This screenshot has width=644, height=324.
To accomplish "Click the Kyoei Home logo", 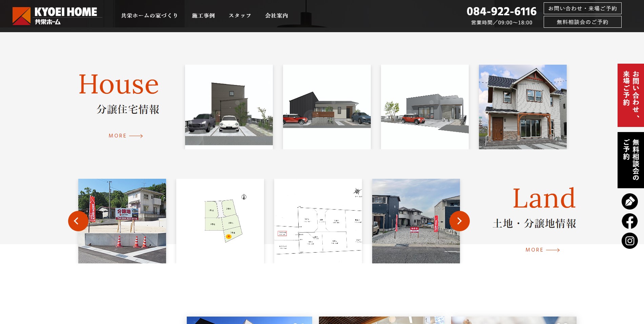I will [x=57, y=16].
